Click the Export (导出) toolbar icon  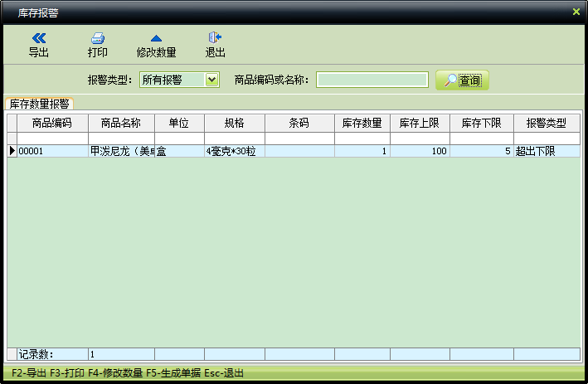pyautogui.click(x=39, y=38)
